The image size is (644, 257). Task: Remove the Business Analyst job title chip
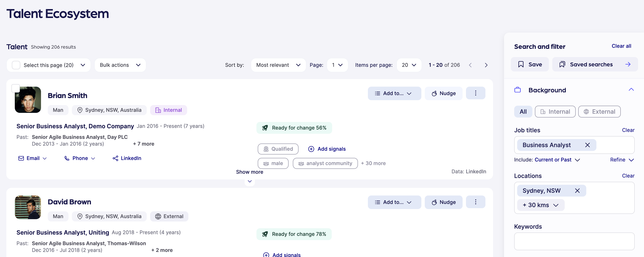pos(587,145)
